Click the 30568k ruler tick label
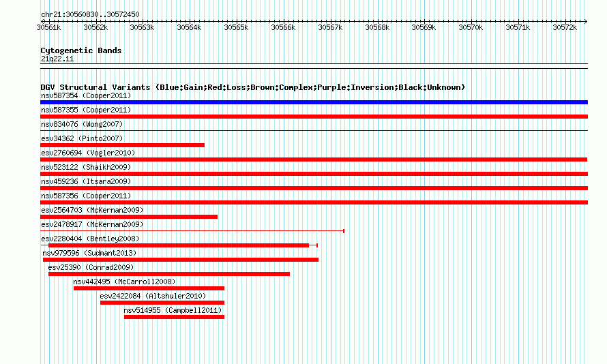This screenshot has width=607, height=364. (377, 27)
